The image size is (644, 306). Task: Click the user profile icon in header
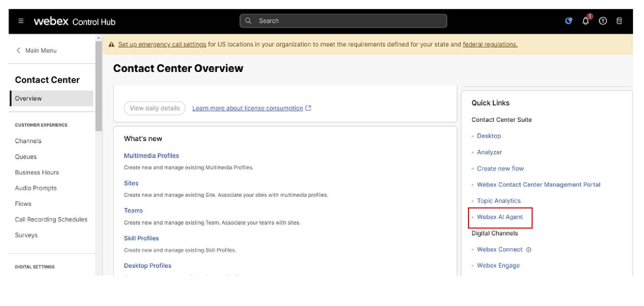pos(619,21)
